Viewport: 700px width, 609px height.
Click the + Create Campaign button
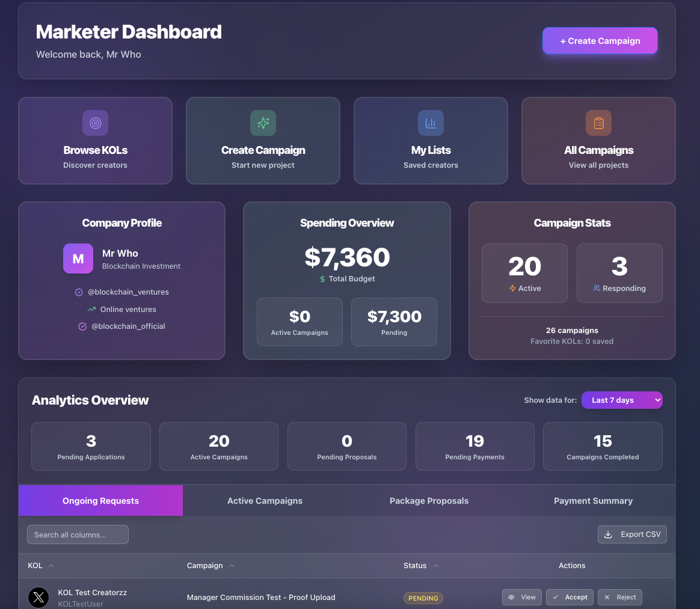600,41
